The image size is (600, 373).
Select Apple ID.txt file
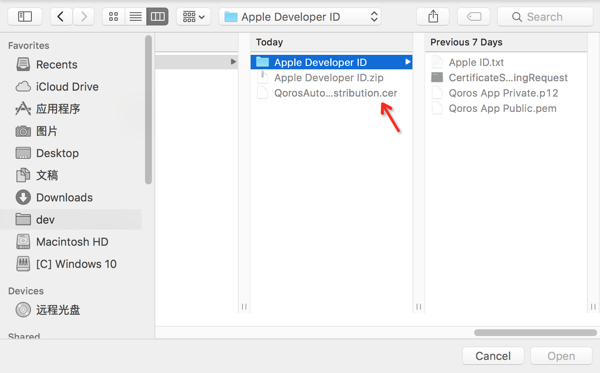click(x=506, y=62)
